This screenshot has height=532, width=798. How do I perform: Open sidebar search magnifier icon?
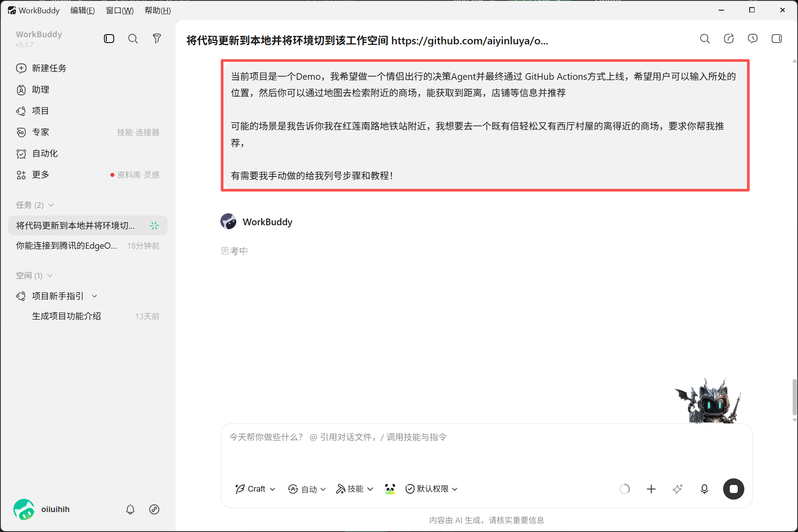click(133, 39)
